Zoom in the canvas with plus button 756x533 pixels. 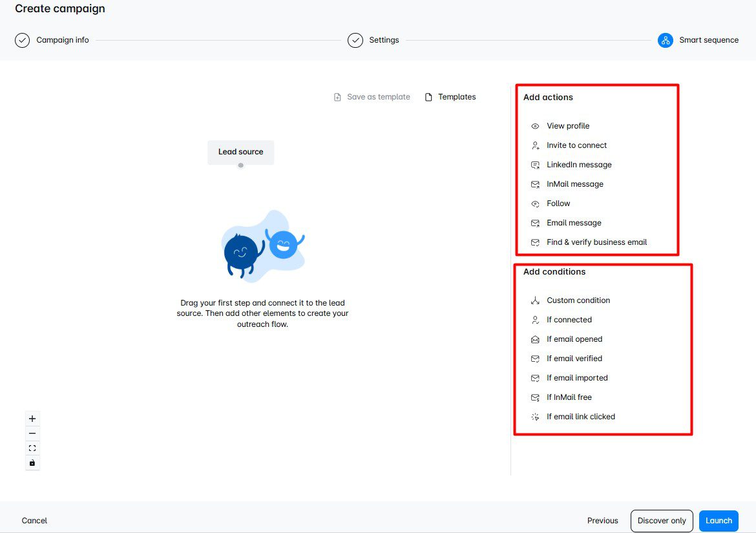[32, 418]
